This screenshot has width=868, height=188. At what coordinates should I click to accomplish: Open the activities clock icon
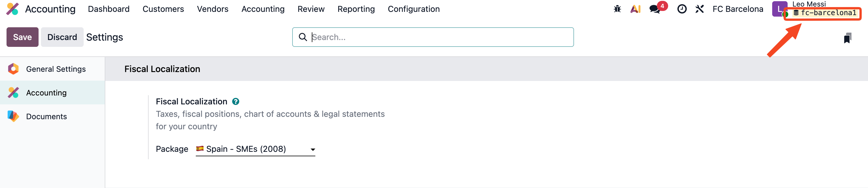tap(682, 9)
